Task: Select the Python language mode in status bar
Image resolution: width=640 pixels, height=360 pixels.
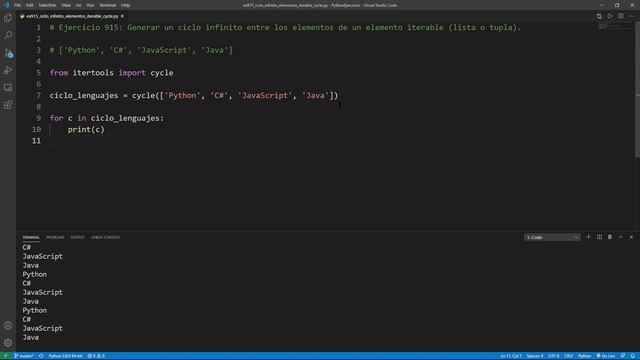Action: (x=584, y=356)
